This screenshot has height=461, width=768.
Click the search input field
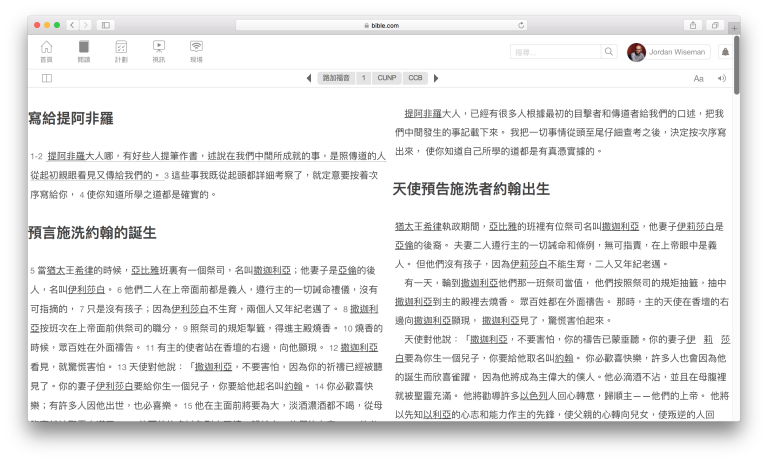tap(555, 52)
